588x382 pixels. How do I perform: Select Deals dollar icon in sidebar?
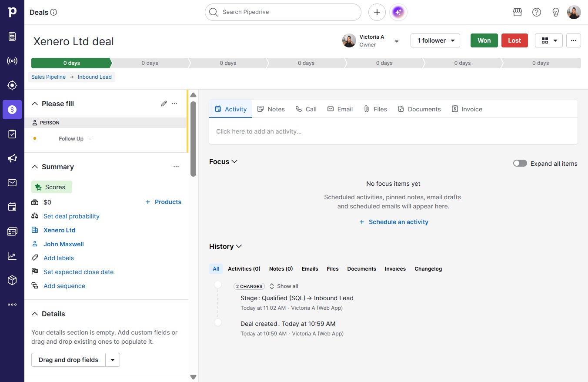[12, 110]
